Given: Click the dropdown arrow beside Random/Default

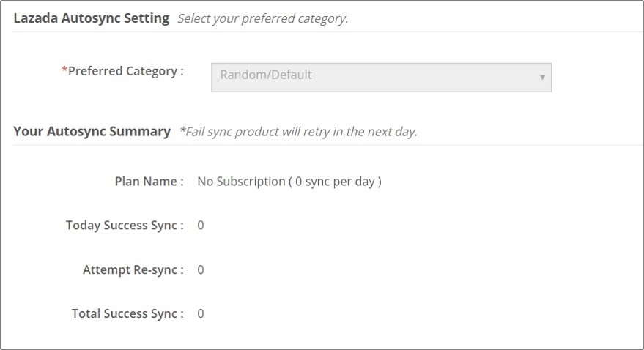Looking at the screenshot, I should 542,77.
